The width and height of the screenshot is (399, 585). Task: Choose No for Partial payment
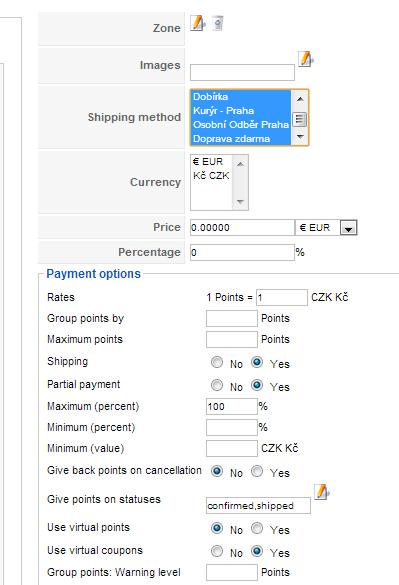(217, 385)
